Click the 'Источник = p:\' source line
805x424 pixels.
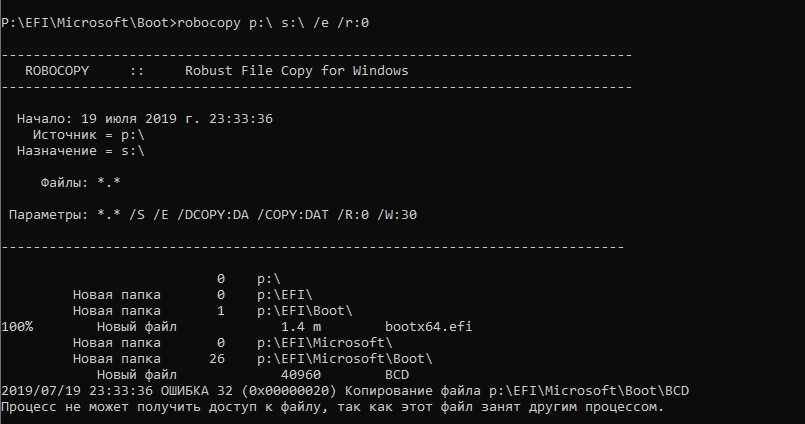(x=89, y=135)
